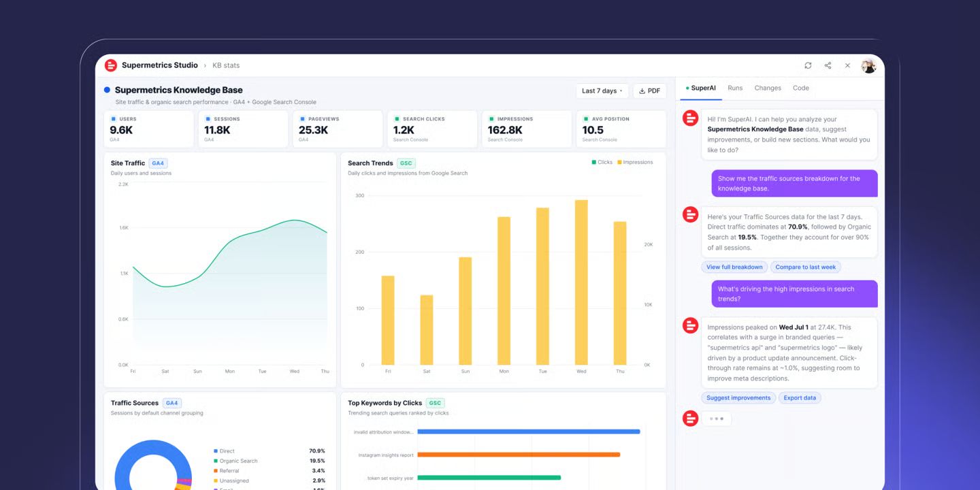Open the Code tab
Viewport: 980px width, 490px height.
click(x=801, y=88)
